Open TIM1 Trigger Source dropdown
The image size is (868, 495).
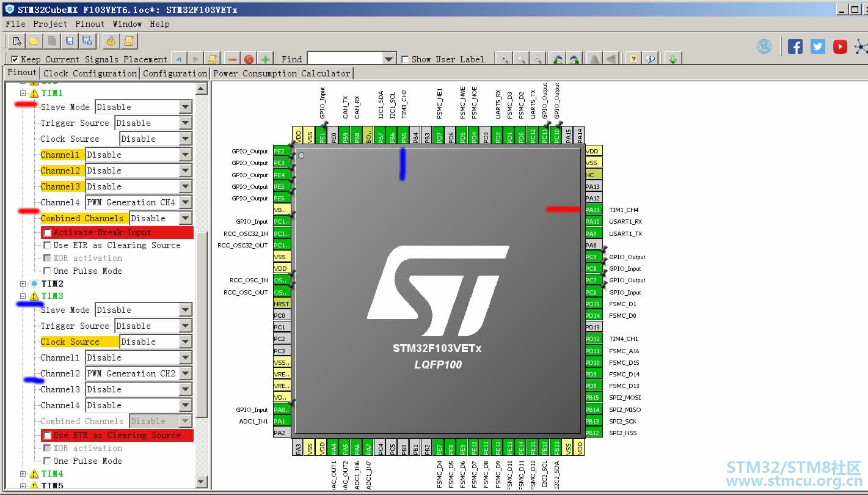[186, 123]
